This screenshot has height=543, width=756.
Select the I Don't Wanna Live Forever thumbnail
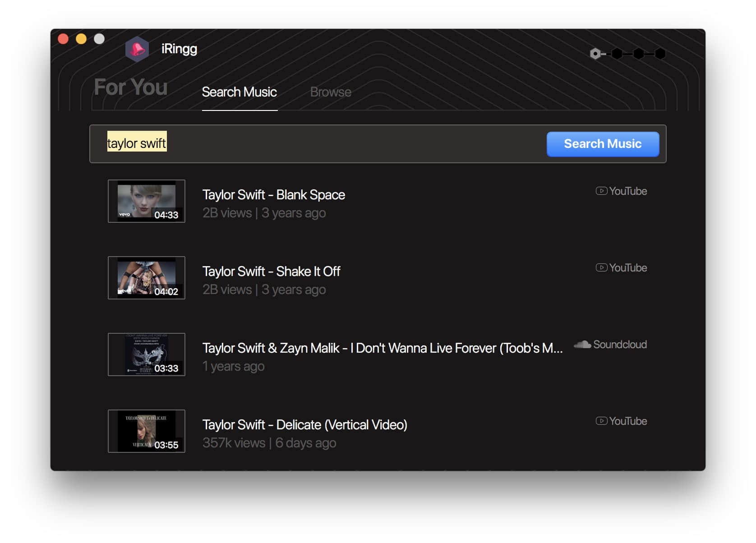147,354
